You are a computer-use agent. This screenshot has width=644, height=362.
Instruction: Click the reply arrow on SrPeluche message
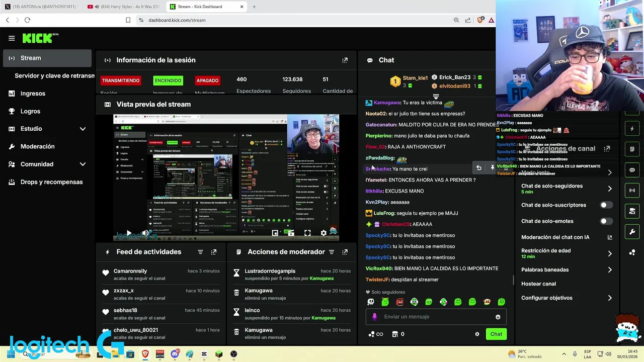tap(479, 168)
